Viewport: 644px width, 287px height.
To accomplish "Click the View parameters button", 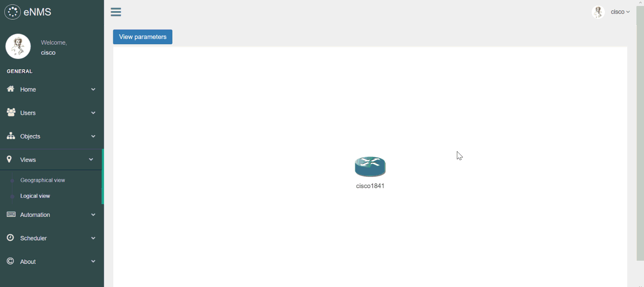I will click(x=142, y=37).
